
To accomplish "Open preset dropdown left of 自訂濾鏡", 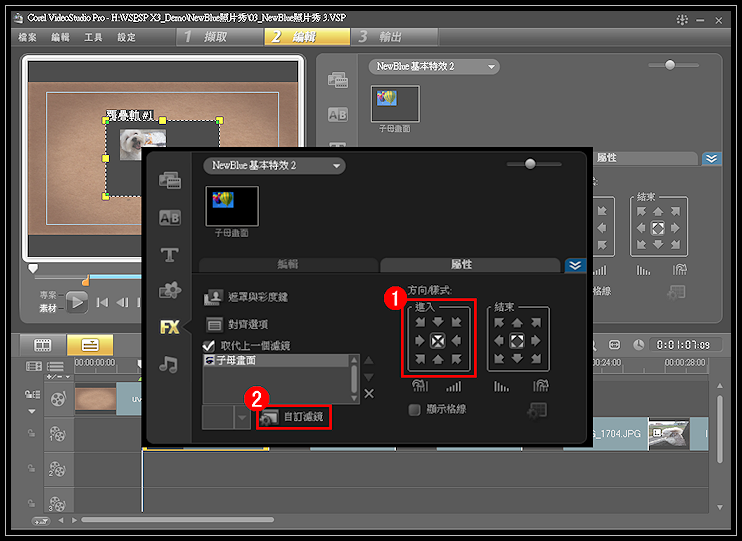I will tap(242, 418).
